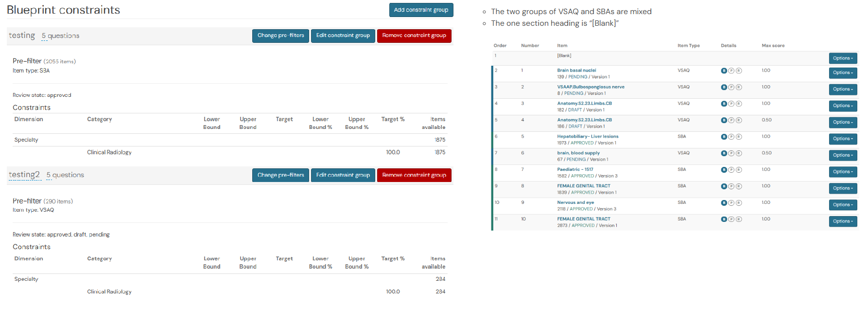Screen dimensions: 868x327
Task: Click the B badge for Hepatobiliary- Liver lesions
Action: (724, 137)
